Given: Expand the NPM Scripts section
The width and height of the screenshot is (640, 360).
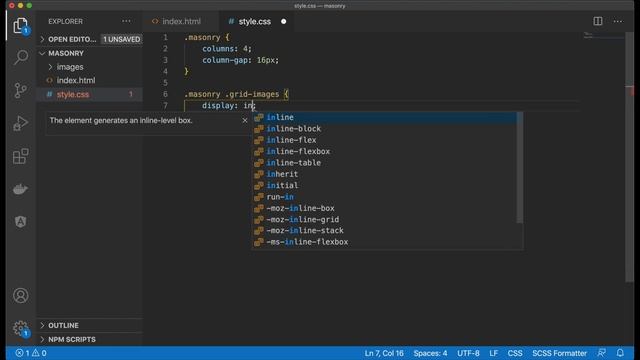Looking at the screenshot, I should (71, 340).
